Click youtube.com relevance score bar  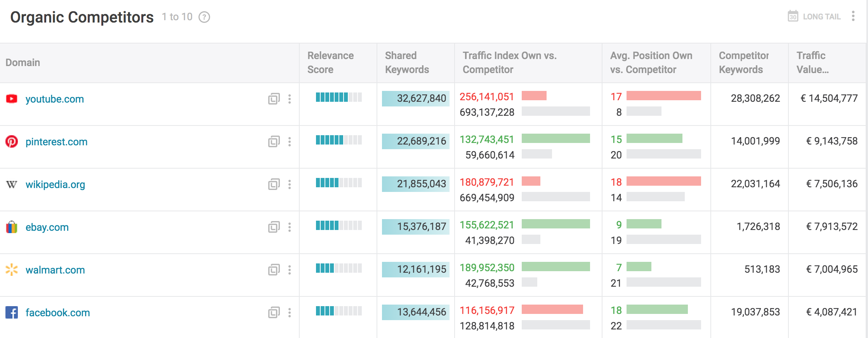click(339, 97)
